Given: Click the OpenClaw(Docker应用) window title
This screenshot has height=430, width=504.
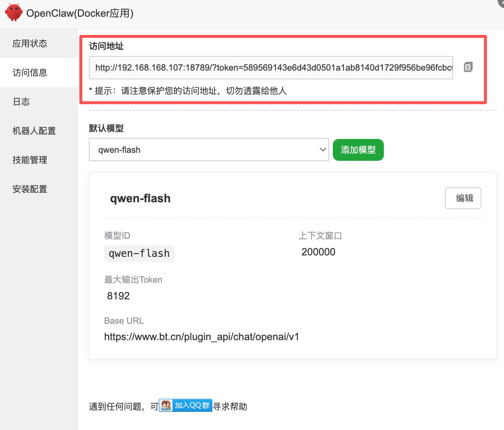Looking at the screenshot, I should click(80, 13).
